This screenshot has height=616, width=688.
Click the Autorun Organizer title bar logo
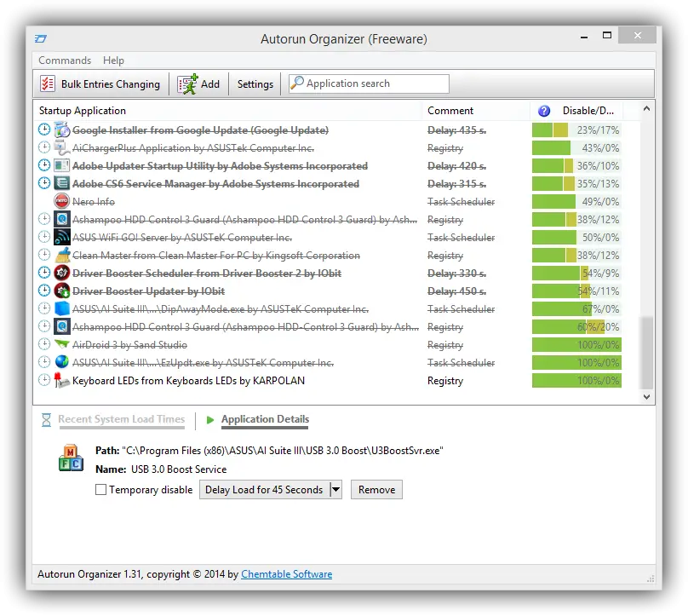click(x=41, y=39)
